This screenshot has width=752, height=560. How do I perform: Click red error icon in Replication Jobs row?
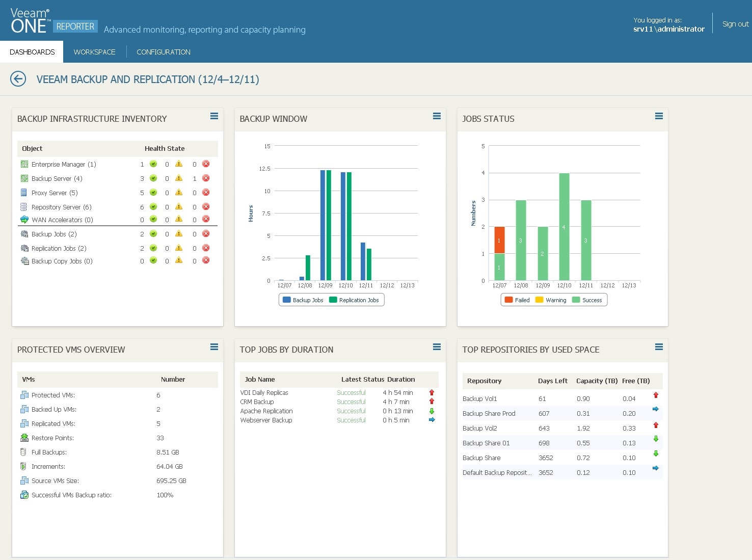click(206, 248)
